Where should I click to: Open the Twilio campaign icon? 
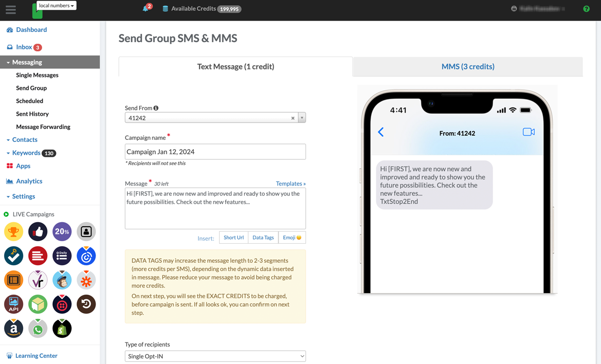click(62, 304)
